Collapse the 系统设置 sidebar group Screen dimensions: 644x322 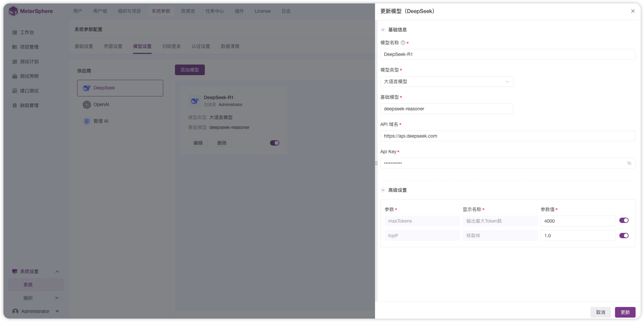click(x=57, y=271)
